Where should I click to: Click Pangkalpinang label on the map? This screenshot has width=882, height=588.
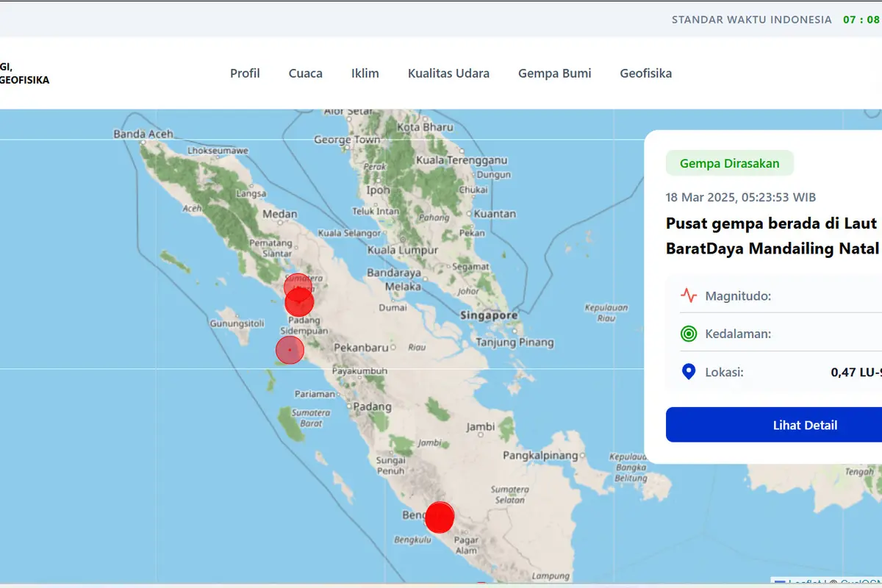point(540,456)
